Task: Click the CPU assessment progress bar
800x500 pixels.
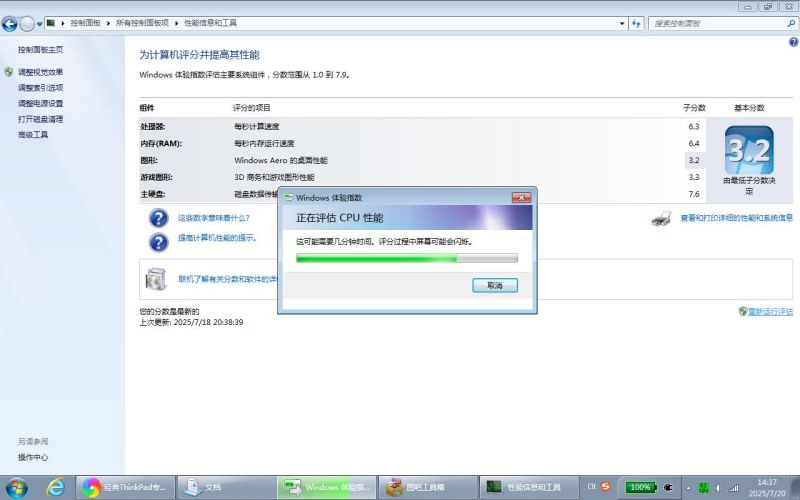Action: 407,258
